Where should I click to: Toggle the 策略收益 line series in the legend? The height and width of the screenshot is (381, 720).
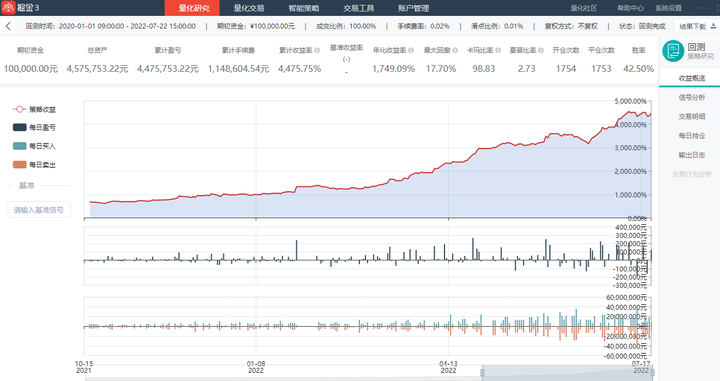click(x=34, y=109)
